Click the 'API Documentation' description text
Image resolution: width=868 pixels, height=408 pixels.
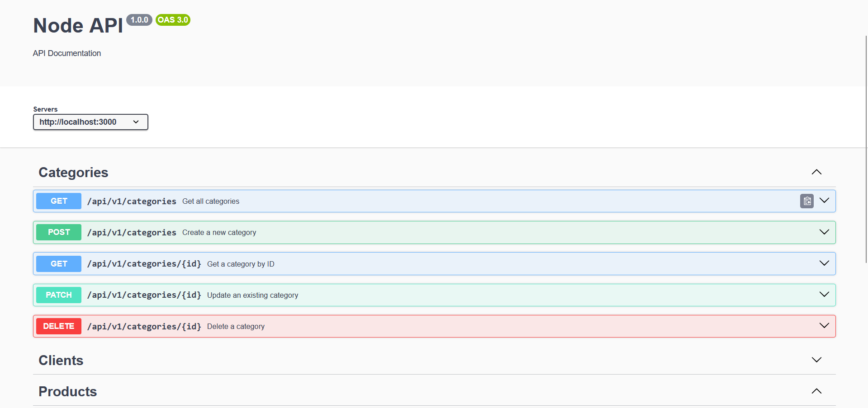click(x=67, y=53)
